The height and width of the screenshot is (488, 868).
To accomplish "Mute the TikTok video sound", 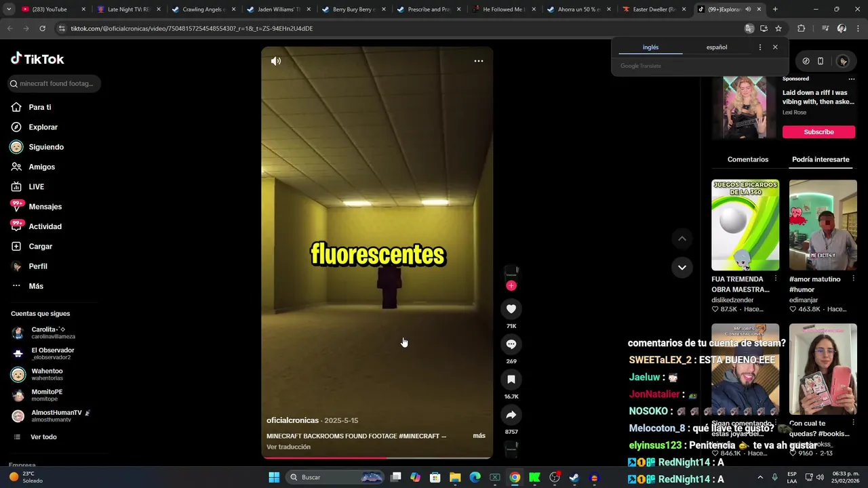I will click(276, 61).
